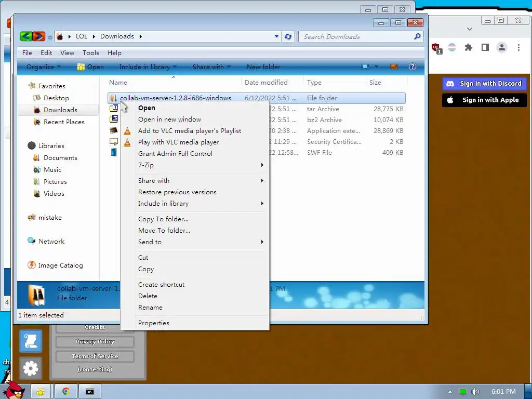Open the address bar history dropdown
The height and width of the screenshot is (399, 532).
point(276,36)
